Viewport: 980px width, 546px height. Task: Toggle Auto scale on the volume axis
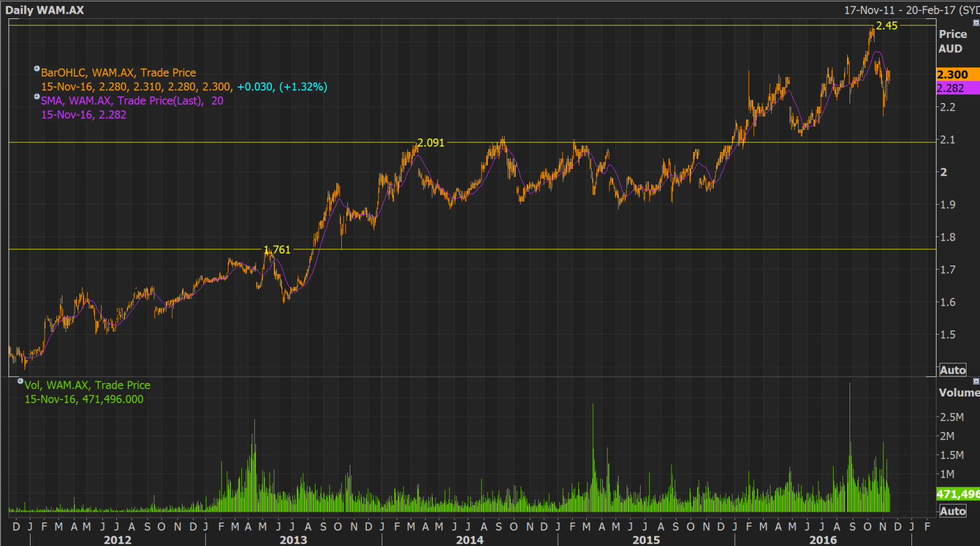pos(952,511)
